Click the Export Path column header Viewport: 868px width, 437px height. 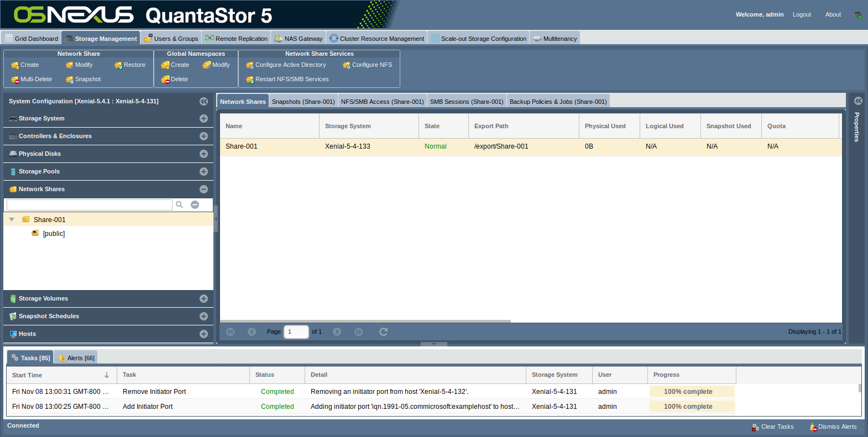click(524, 127)
